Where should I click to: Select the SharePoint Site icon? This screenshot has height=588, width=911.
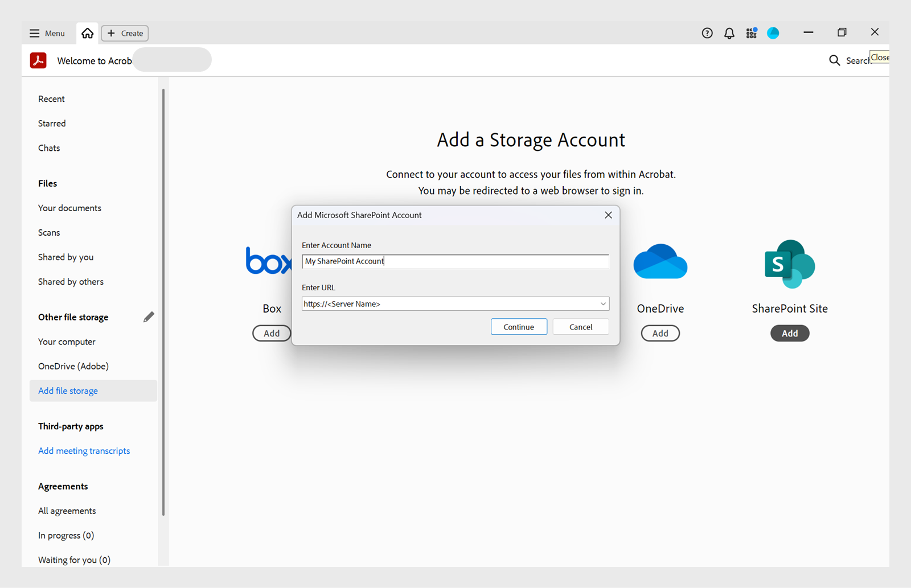789,264
